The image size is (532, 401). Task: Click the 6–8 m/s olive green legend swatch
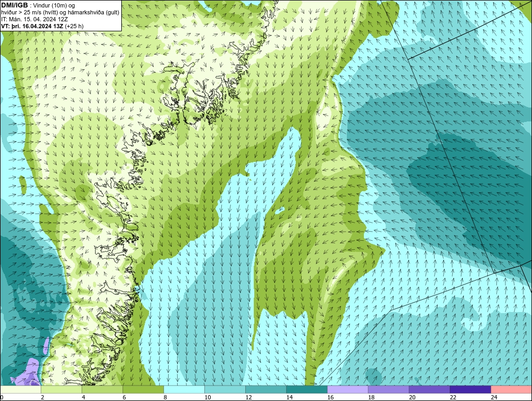pyautogui.click(x=143, y=389)
